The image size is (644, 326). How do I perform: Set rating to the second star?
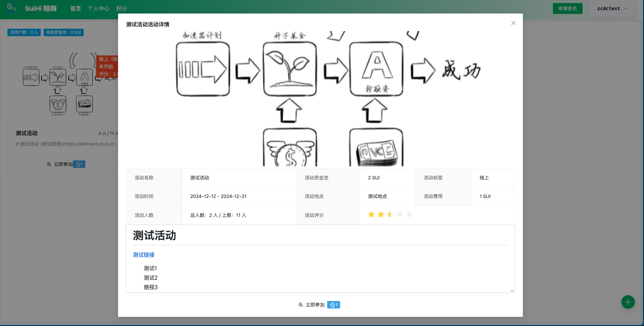381,215
